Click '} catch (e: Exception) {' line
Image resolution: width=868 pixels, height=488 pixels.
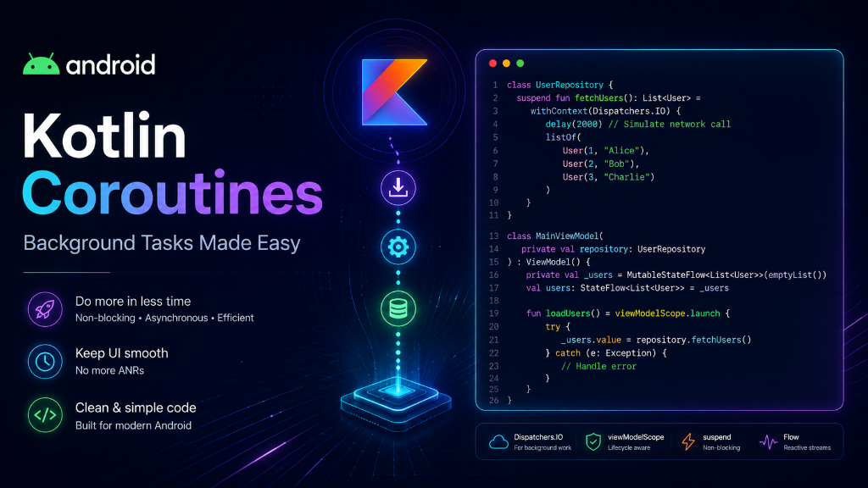click(x=606, y=353)
